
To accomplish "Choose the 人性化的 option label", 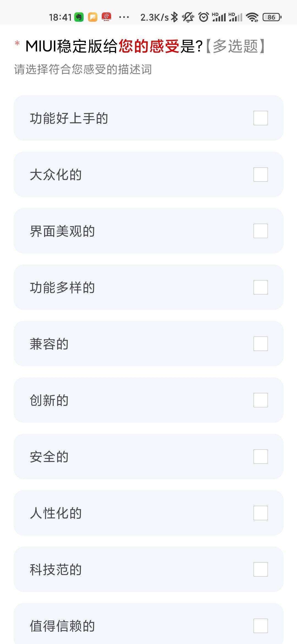I will (x=56, y=513).
